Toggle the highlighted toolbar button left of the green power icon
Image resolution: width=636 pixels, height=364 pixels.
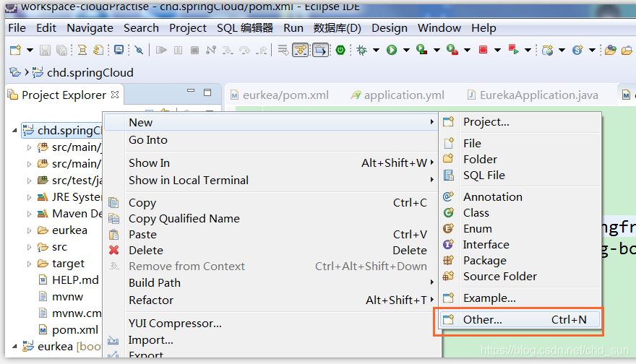320,50
